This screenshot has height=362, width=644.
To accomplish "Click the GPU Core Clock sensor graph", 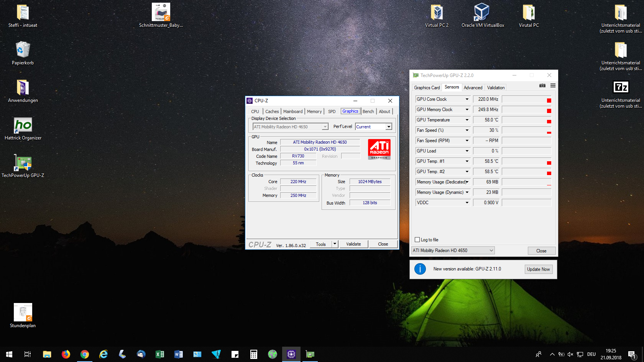I will point(527,99).
